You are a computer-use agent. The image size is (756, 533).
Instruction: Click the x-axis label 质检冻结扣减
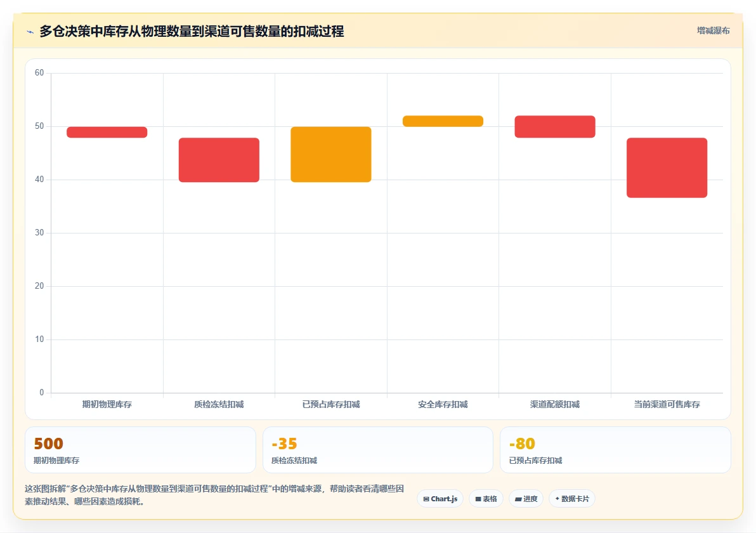tap(219, 404)
